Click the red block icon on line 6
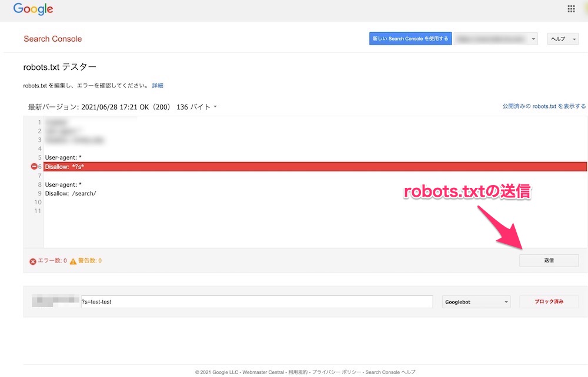588x377 pixels. pos(34,167)
